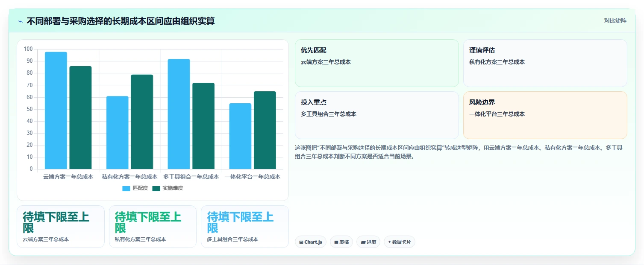Screen dimensions: 644x265
Task: Click the x-axis label 一体化平台三年总成本
Action: pos(253,177)
